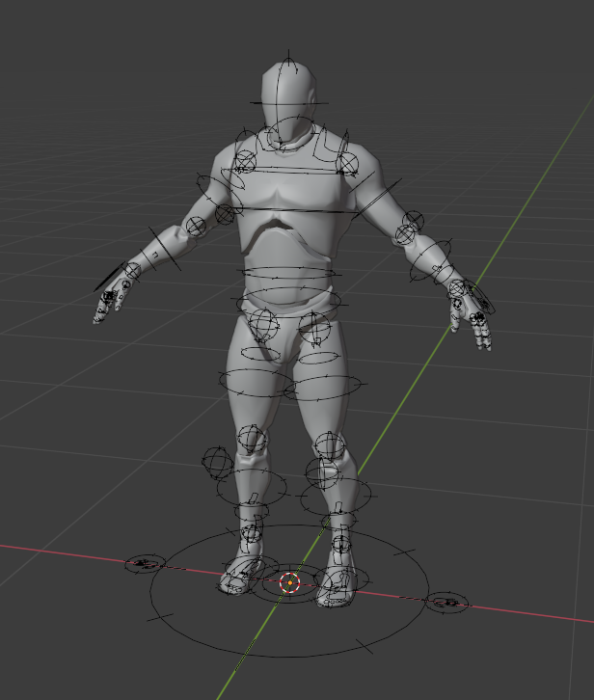The height and width of the screenshot is (700, 594).
Task: Select the hand mesh on the viewer's right
Action: [x=472, y=314]
